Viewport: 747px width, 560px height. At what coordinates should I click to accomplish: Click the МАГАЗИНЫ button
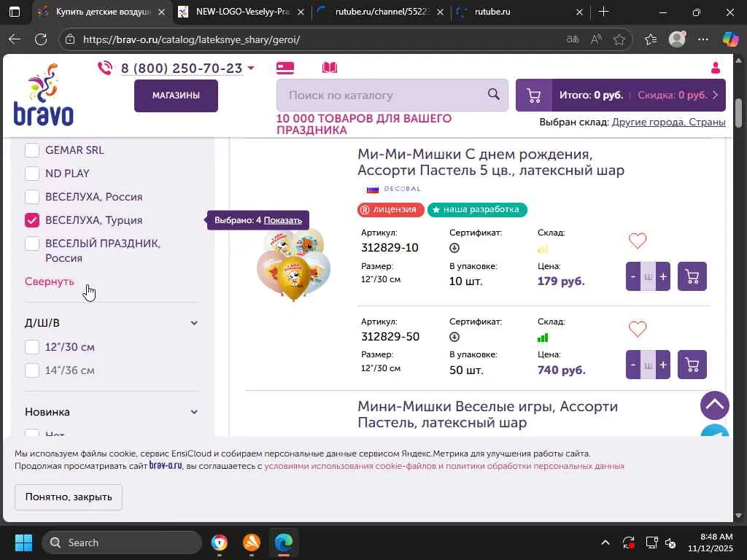pyautogui.click(x=176, y=96)
